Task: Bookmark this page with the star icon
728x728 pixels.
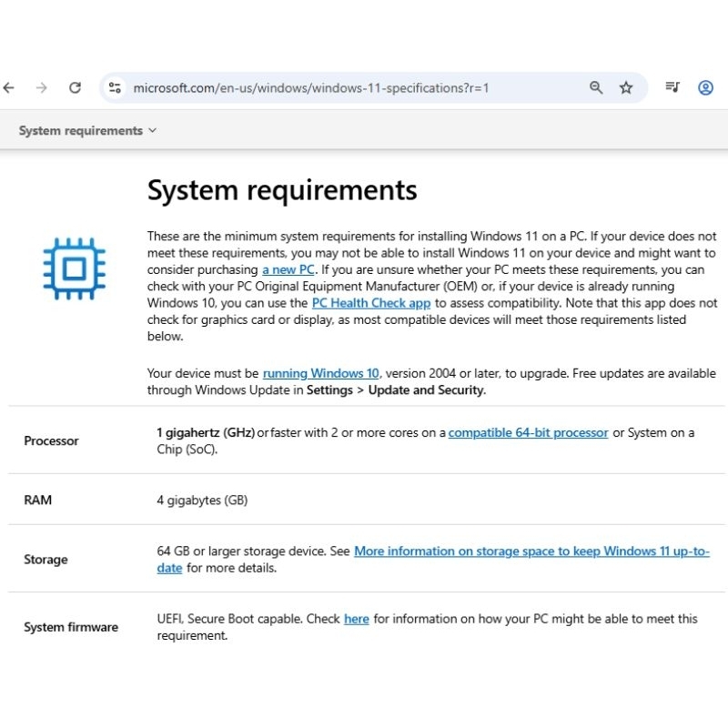Action: tap(626, 88)
